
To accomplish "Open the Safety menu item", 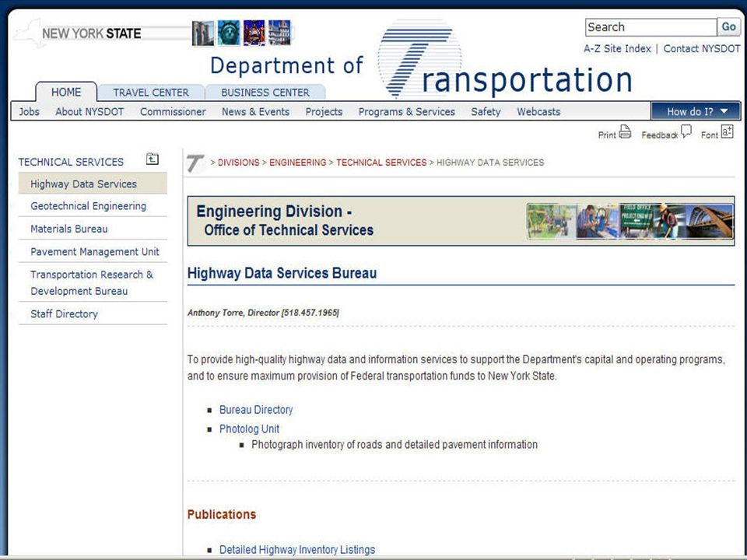I will pyautogui.click(x=486, y=111).
